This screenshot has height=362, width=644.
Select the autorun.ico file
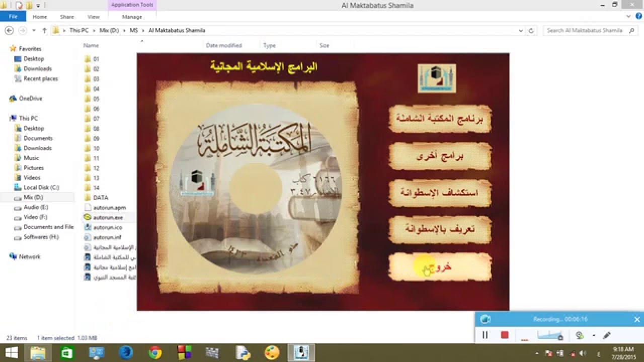click(x=103, y=227)
